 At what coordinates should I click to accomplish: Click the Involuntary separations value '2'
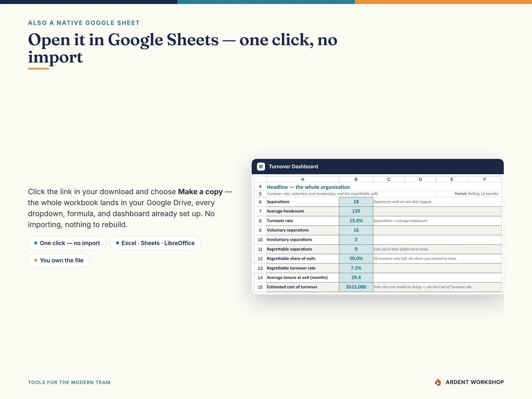[x=356, y=239]
